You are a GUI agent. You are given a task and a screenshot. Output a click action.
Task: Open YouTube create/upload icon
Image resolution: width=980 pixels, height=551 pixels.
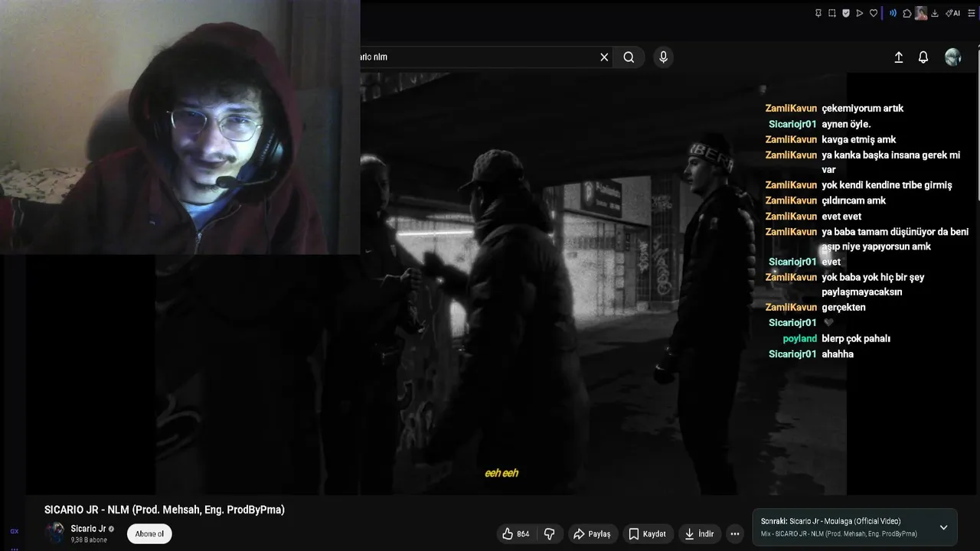point(899,57)
